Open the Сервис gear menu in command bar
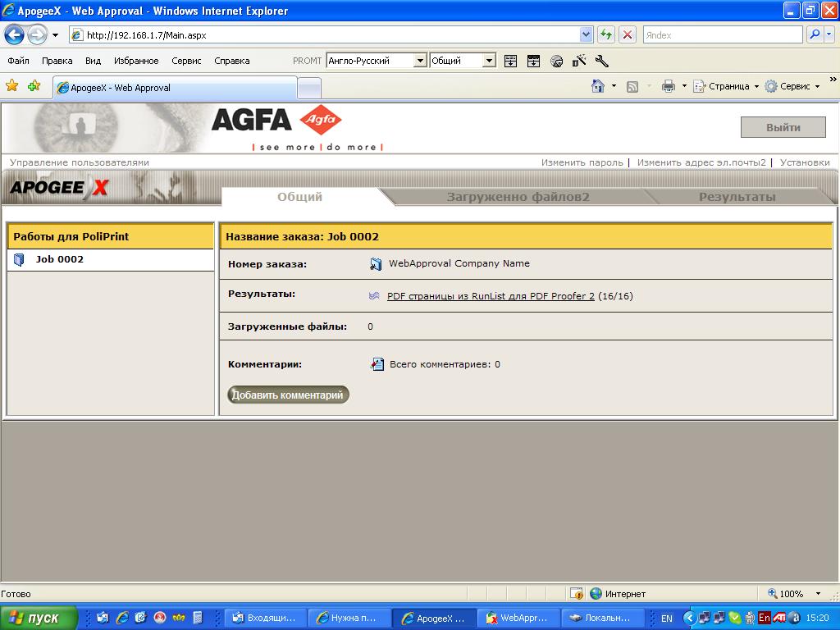 coord(792,86)
